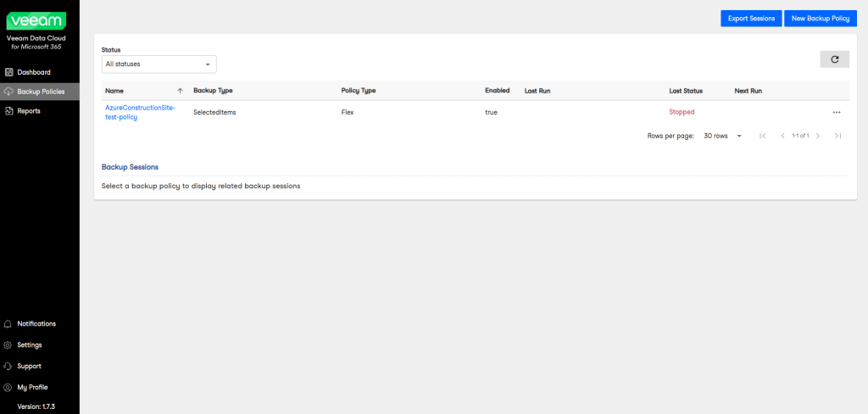
Task: Click the Veeam logo
Action: [x=36, y=21]
